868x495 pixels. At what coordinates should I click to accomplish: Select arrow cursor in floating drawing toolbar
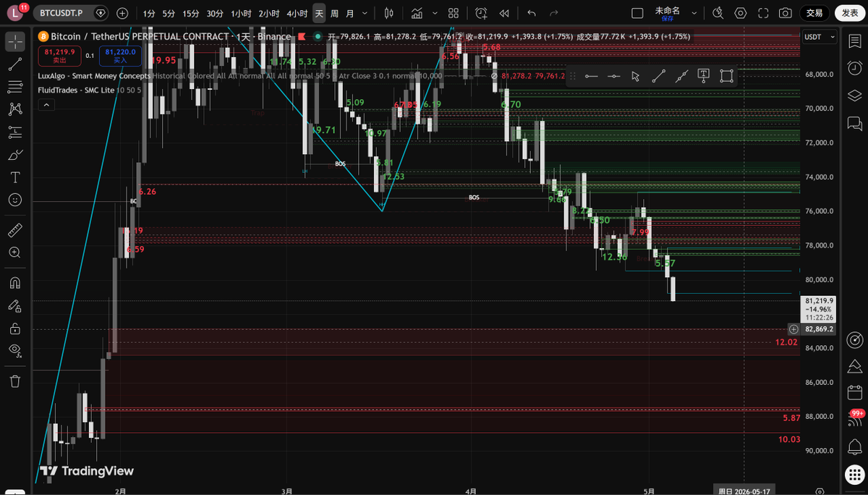[636, 77]
